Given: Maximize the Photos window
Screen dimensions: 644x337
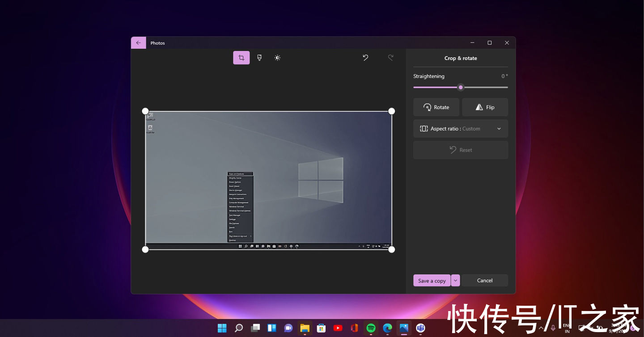Looking at the screenshot, I should [x=490, y=43].
